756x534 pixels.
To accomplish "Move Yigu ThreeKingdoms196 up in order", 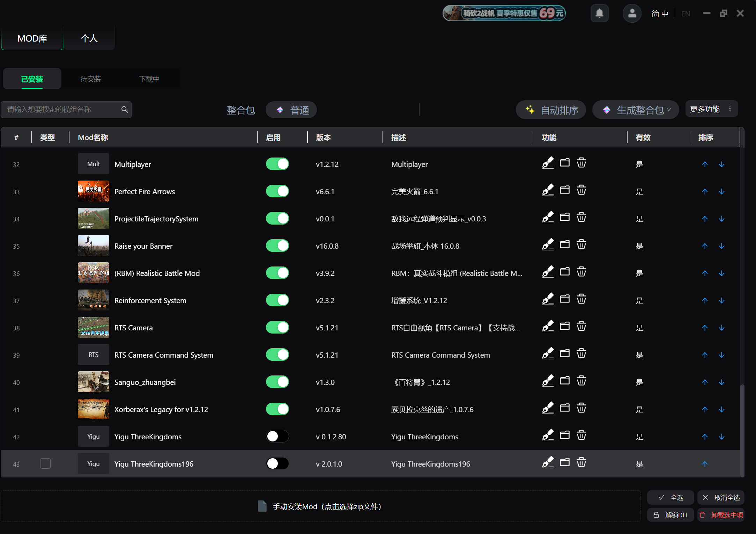I will [705, 464].
